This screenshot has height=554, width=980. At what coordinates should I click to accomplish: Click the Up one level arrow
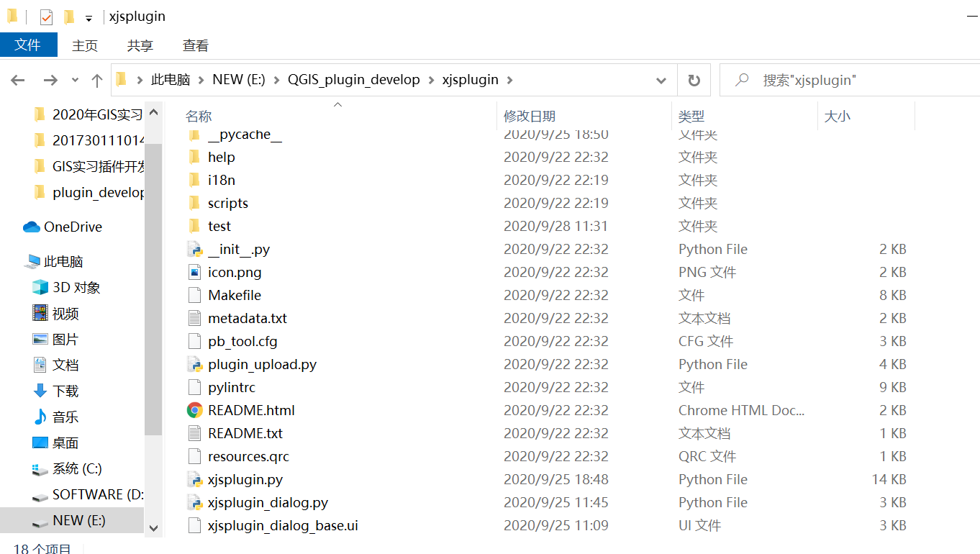(x=97, y=81)
